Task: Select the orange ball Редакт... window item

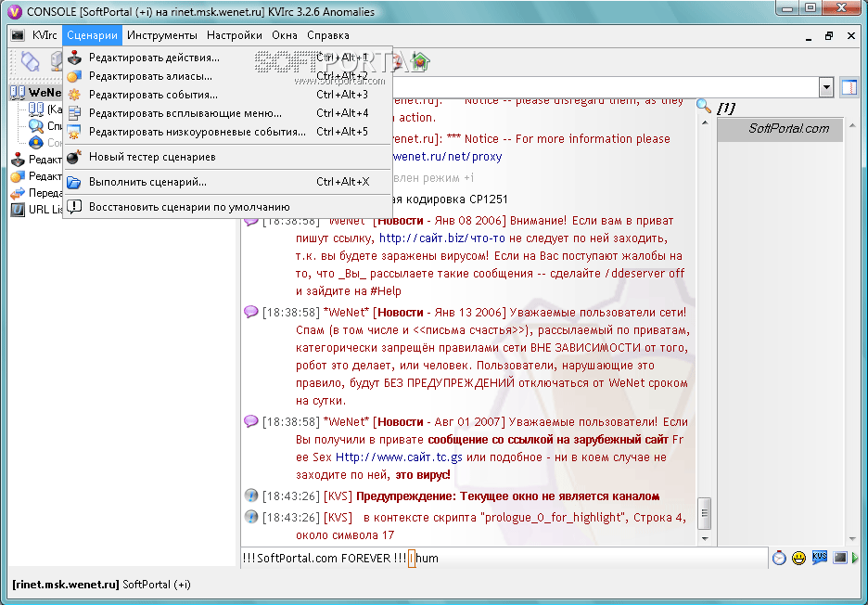Action: pos(36,176)
